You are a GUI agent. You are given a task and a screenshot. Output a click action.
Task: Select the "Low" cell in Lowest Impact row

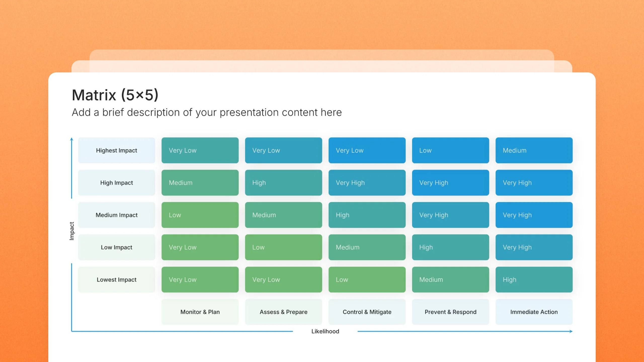pyautogui.click(x=367, y=280)
